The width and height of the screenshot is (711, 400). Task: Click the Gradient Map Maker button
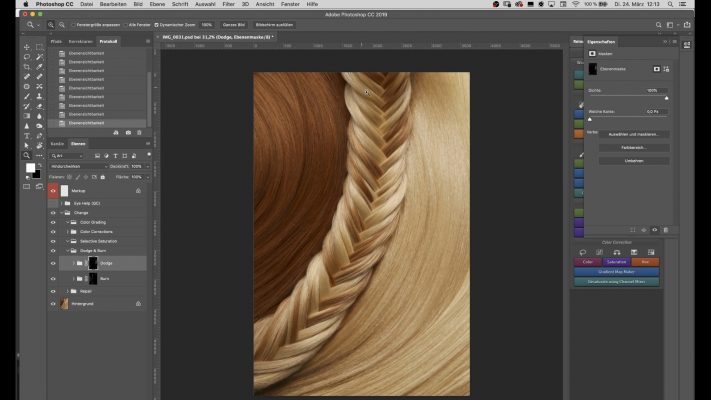pyautogui.click(x=616, y=272)
